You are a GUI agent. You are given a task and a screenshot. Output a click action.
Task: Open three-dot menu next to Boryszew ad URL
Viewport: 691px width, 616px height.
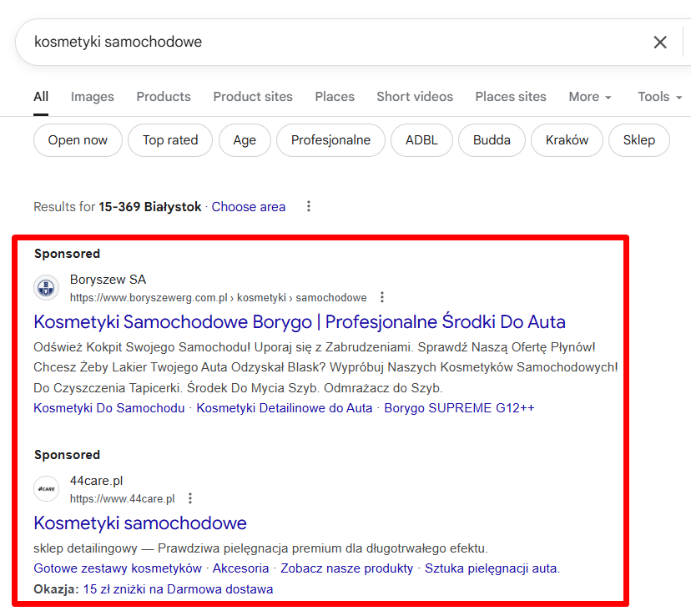coord(382,297)
